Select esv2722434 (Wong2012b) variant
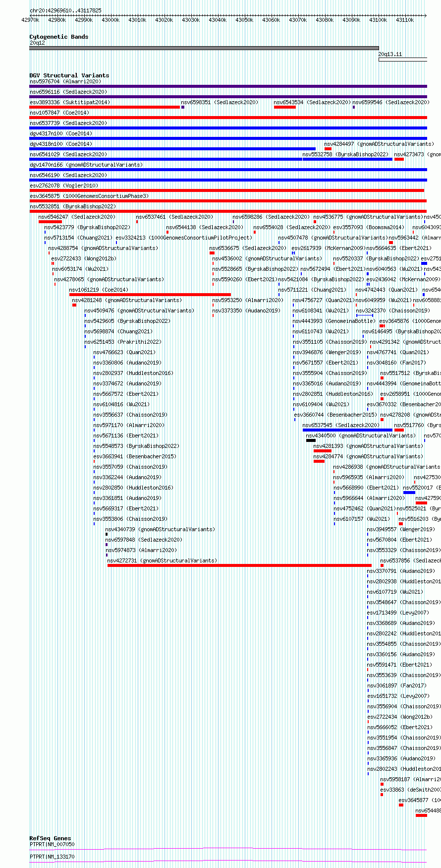The height and width of the screenshot is (868, 441). [400, 717]
